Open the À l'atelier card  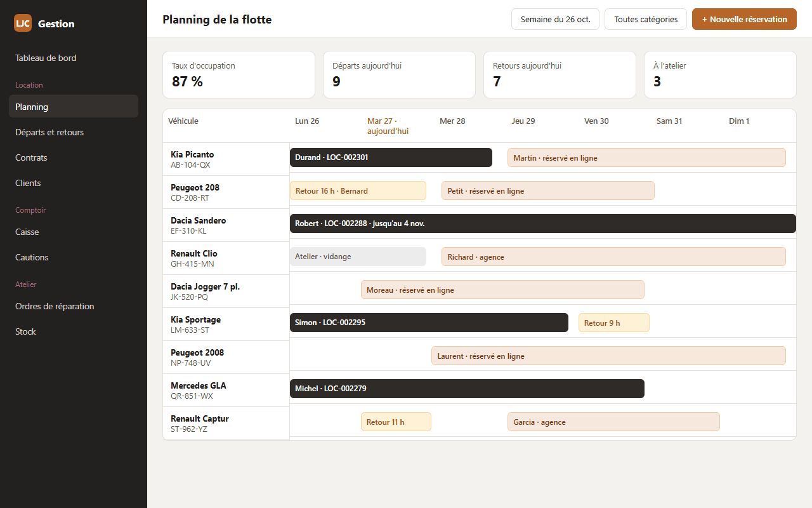point(720,74)
